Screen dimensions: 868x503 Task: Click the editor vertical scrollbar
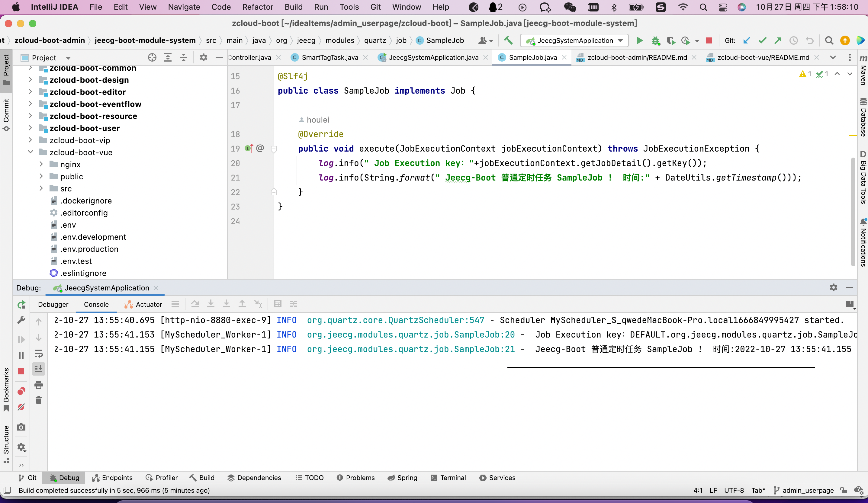[853, 212]
